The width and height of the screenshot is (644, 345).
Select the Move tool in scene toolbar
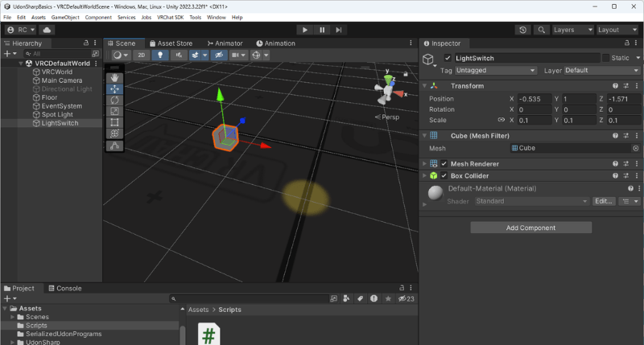114,89
